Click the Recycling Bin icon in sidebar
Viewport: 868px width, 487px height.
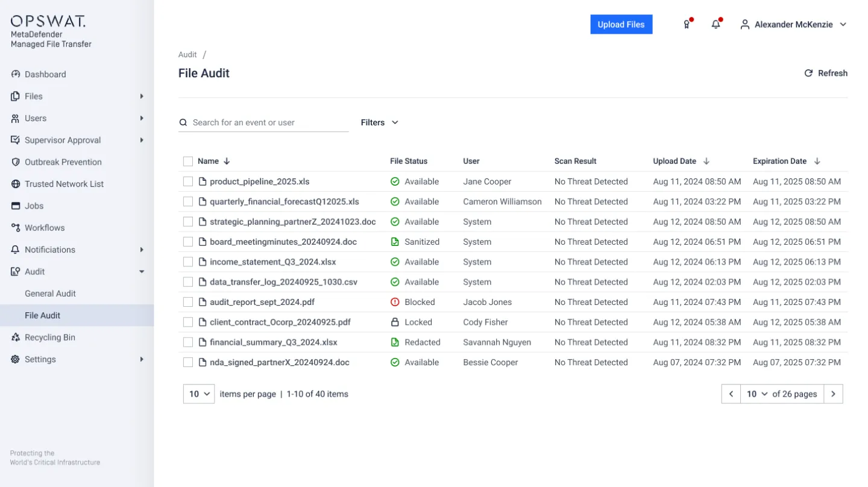point(16,338)
